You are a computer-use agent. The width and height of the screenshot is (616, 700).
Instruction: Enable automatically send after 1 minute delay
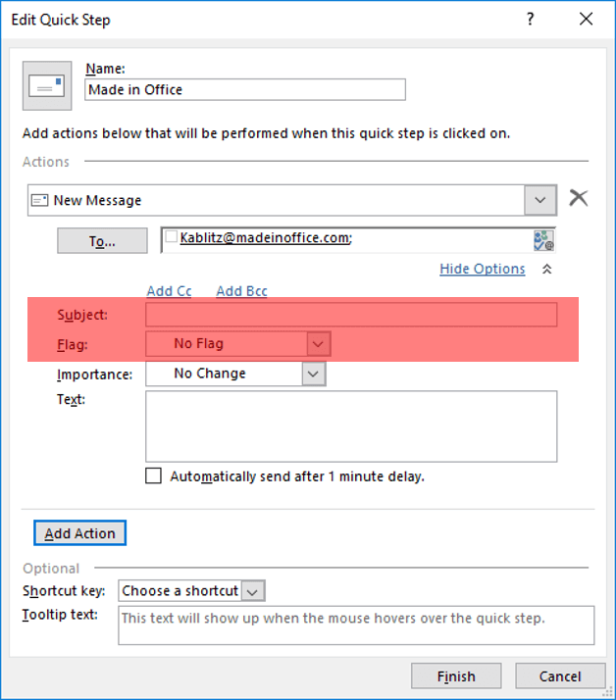154,476
